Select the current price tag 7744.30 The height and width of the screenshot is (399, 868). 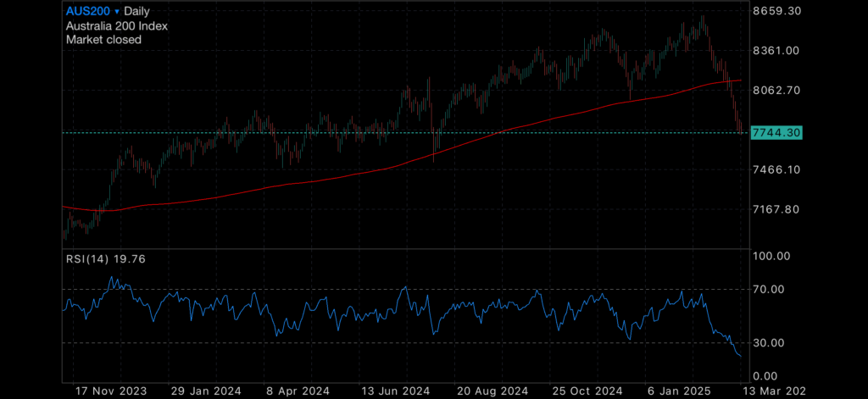tap(776, 133)
